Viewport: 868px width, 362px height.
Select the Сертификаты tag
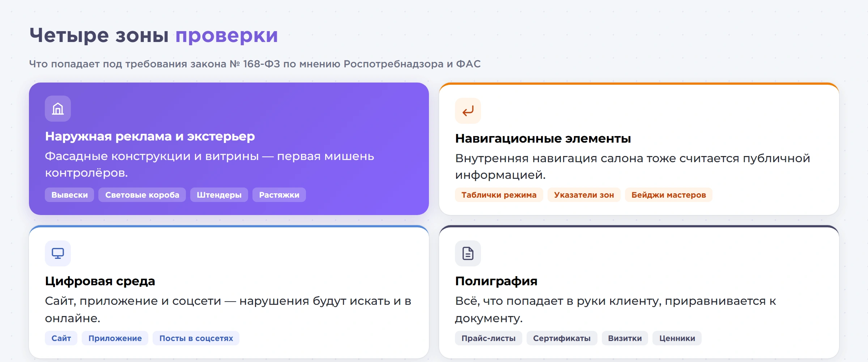(x=562, y=338)
